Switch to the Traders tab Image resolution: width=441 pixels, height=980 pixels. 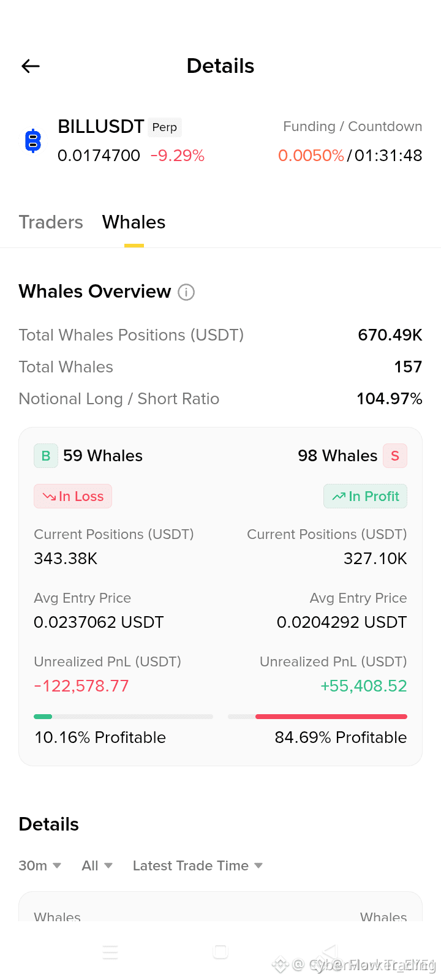[51, 222]
